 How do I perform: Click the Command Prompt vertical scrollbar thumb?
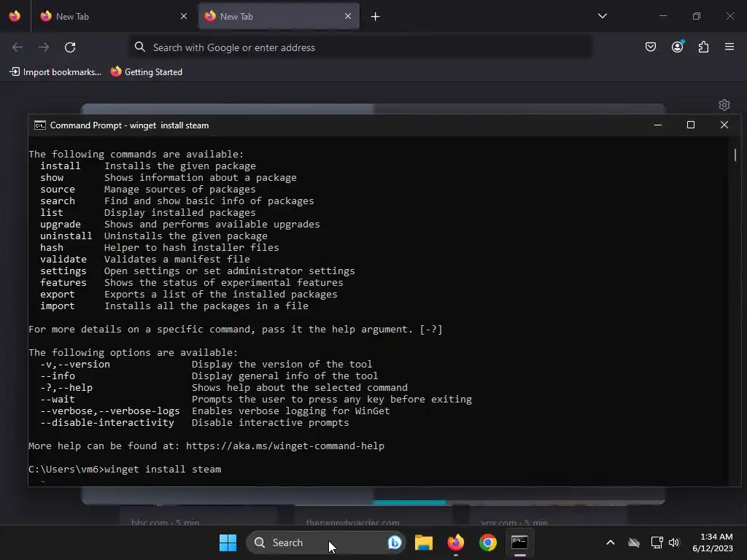(735, 155)
